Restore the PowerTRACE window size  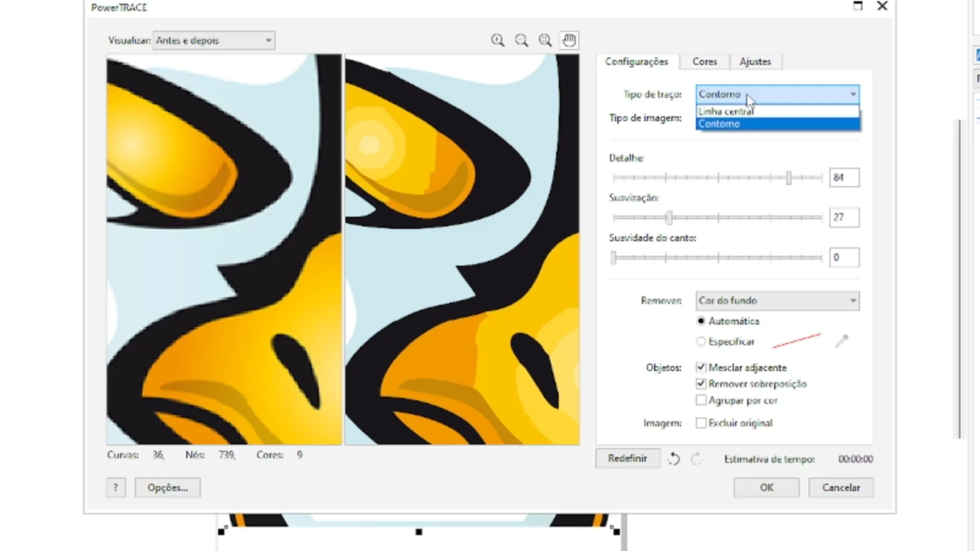coord(858,6)
